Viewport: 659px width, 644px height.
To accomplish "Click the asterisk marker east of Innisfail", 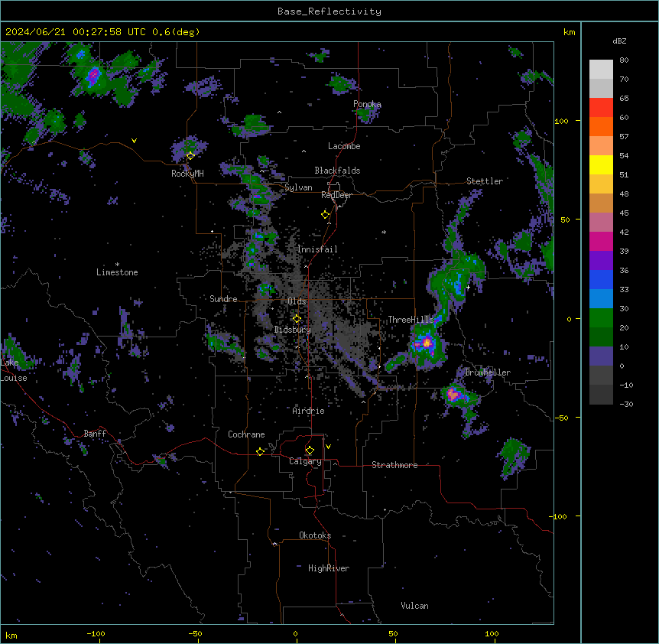I will coord(384,232).
